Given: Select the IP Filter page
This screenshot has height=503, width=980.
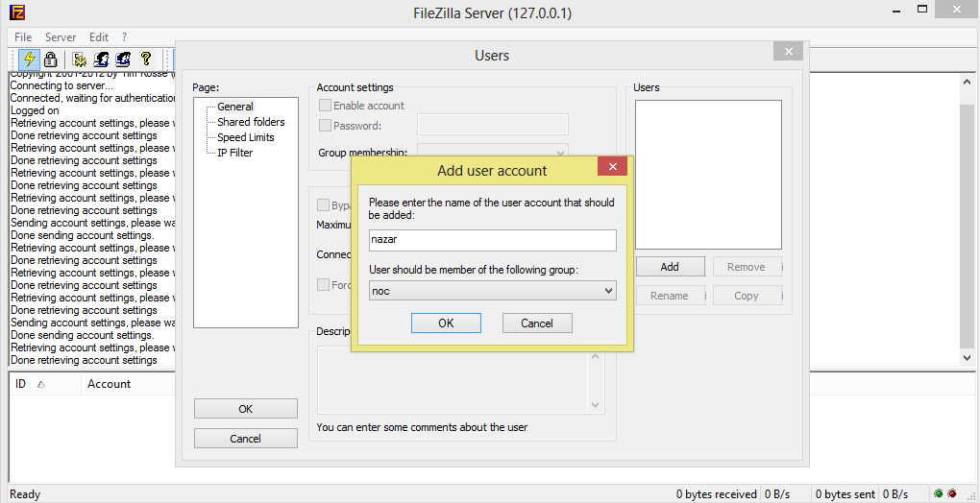Looking at the screenshot, I should click(x=235, y=153).
